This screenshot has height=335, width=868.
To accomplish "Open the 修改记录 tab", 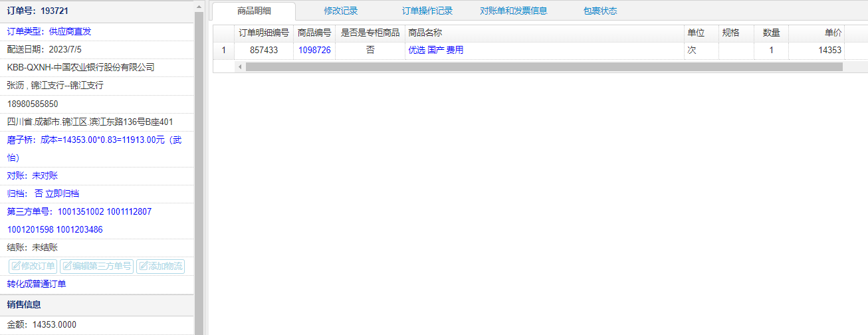I will [341, 11].
